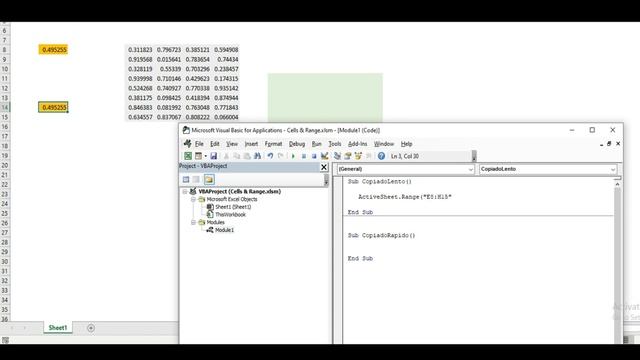Open the Tools menu
Viewport: 640px width, 360px height.
(335, 144)
